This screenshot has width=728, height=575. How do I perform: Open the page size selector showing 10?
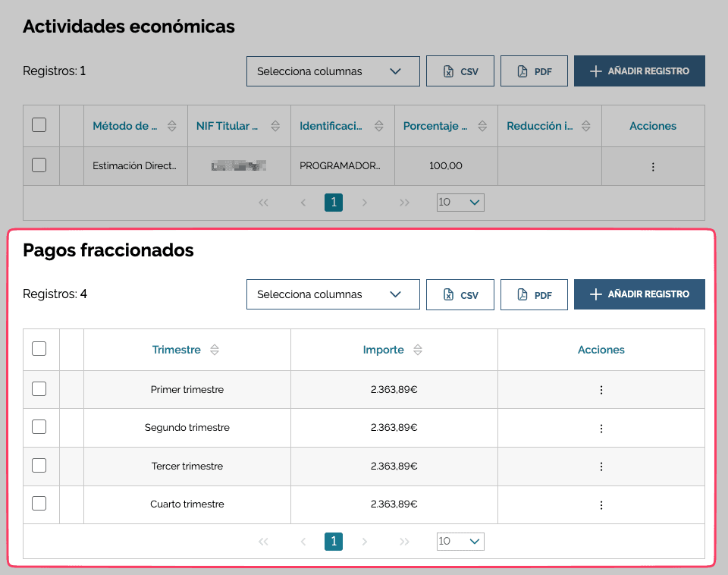(460, 542)
